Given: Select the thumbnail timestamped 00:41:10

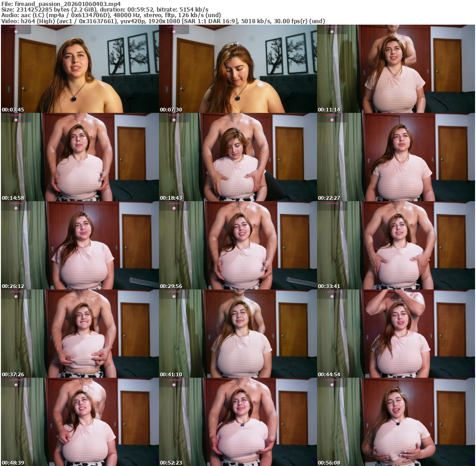Looking at the screenshot, I should coord(238,334).
